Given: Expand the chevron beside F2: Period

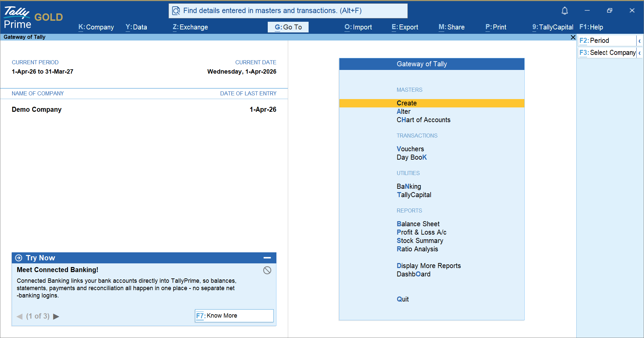Looking at the screenshot, I should 639,41.
